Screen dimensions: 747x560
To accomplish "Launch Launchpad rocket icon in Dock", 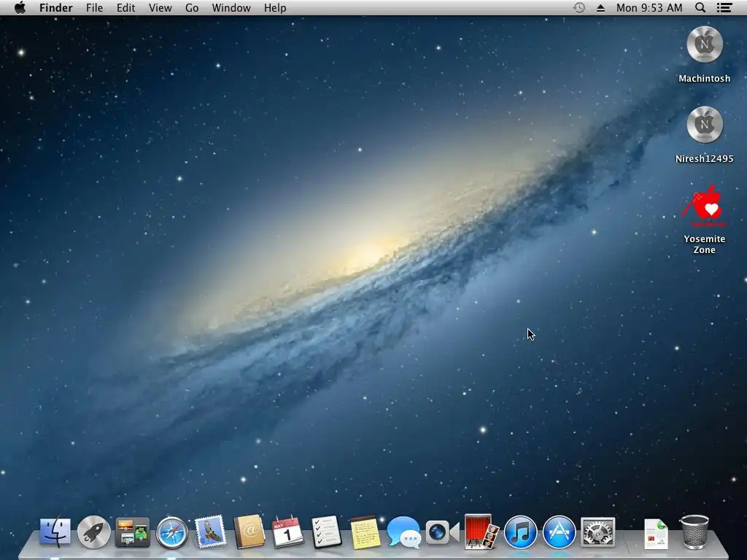I will click(x=93, y=532).
